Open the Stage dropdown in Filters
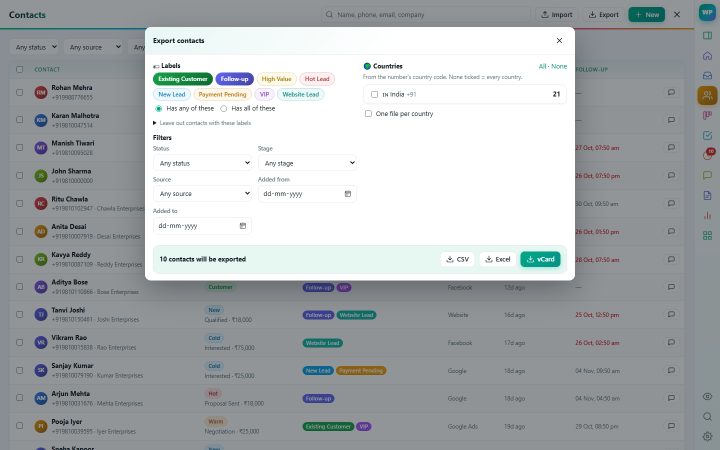This screenshot has height=450, width=720. point(307,163)
